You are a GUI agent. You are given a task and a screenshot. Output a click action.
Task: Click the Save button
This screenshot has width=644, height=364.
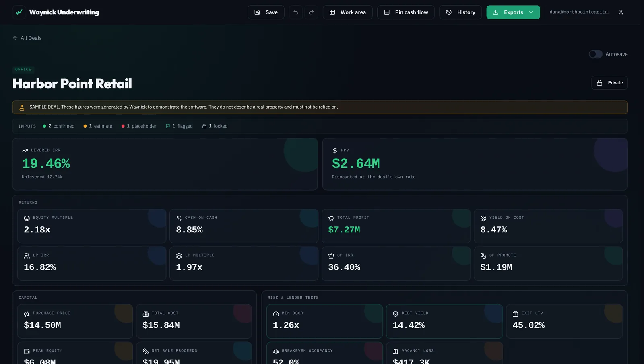(266, 12)
